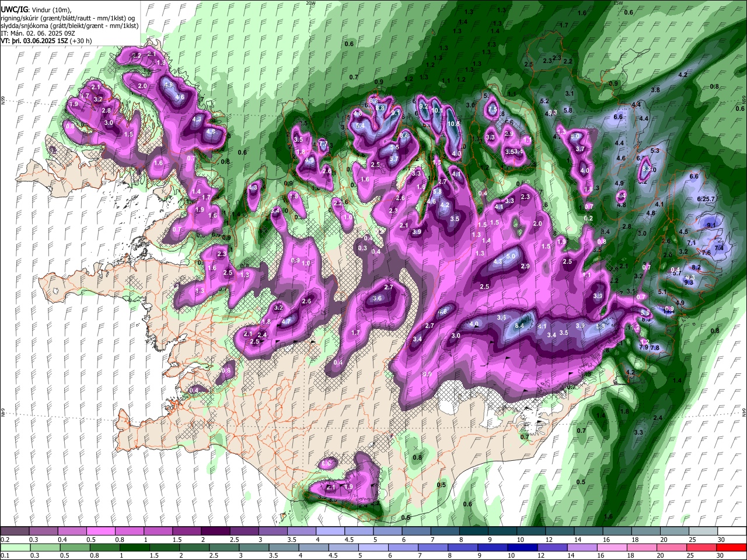Click the 'slydda/snjókoma' legend description line
The height and width of the screenshot is (560, 747).
pyautogui.click(x=69, y=26)
